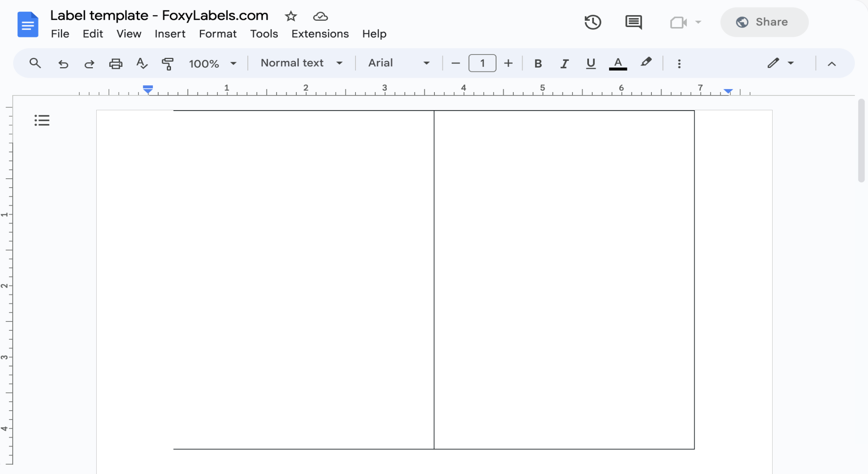Open the comments history icon

[633, 22]
